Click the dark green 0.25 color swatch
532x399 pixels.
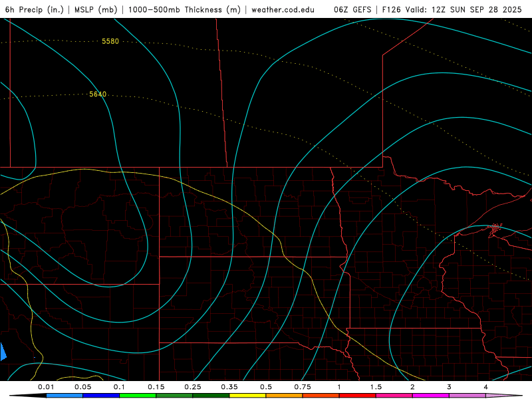tap(211, 396)
